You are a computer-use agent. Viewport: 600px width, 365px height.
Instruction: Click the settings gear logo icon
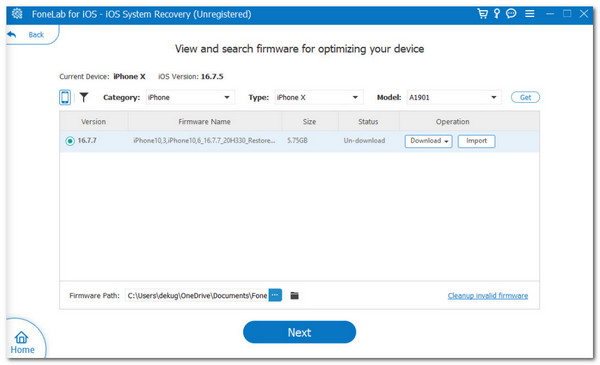click(x=17, y=14)
